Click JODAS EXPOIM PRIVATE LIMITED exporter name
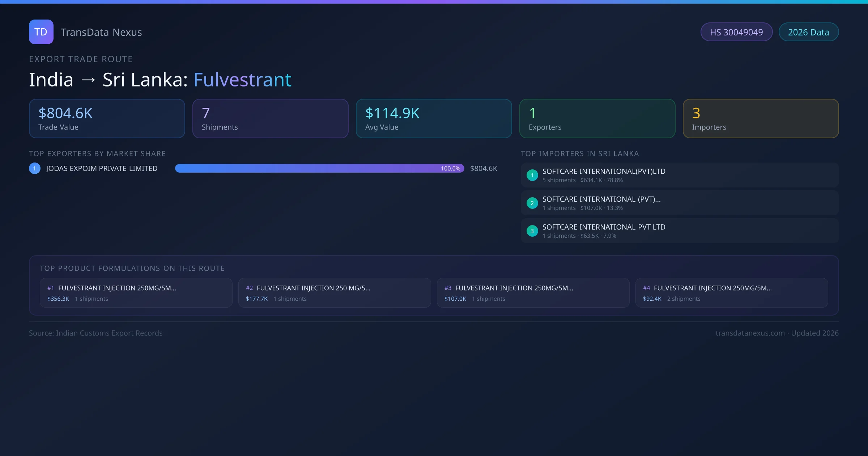Viewport: 868px width, 456px height. [x=102, y=168]
